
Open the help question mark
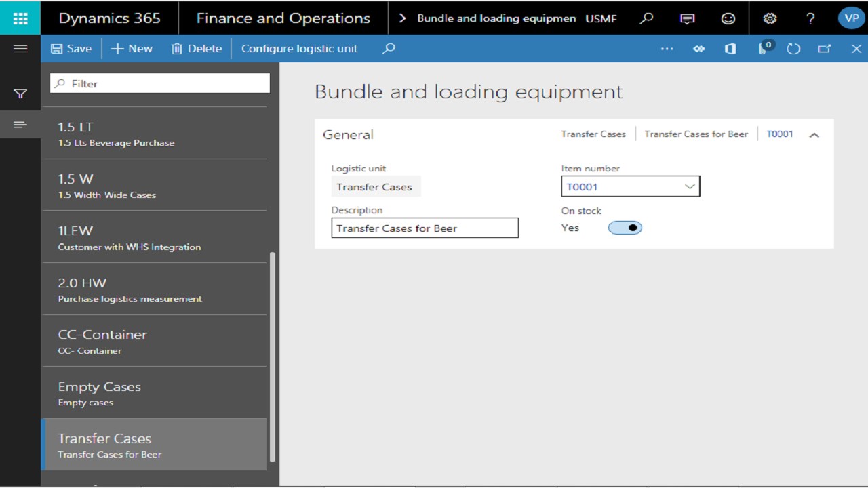pos(810,18)
